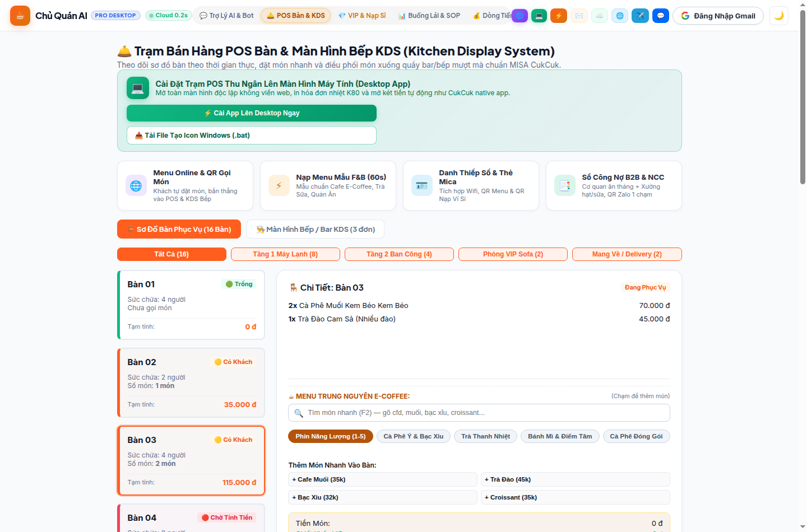Image resolution: width=807 pixels, height=532 pixels.
Task: Focus the Tìm món nhanh search field
Action: pos(479,413)
